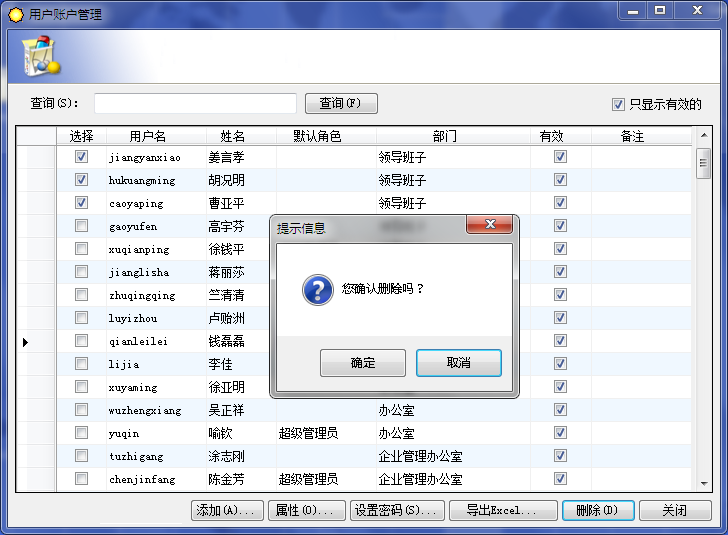The image size is (728, 535).
Task: Toggle the 有效 checkbox for chenjinfang
Action: (x=560, y=478)
